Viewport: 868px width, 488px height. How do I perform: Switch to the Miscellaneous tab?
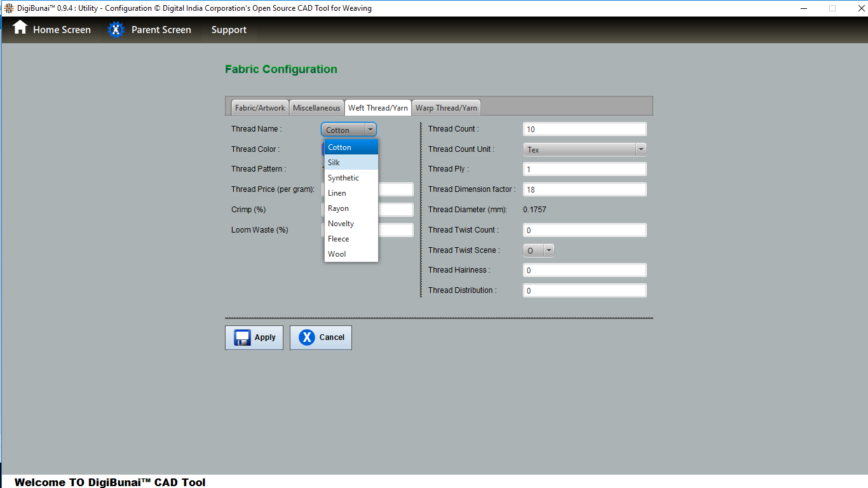coord(316,108)
